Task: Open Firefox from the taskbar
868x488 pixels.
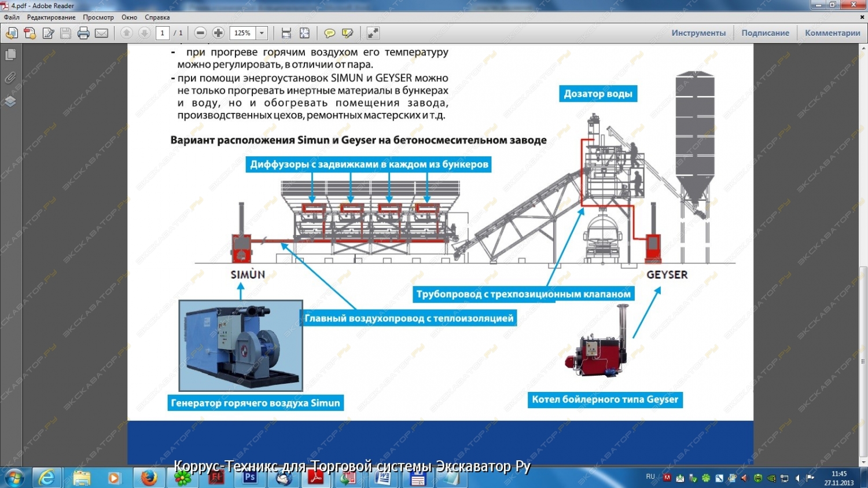Action: coord(149,478)
